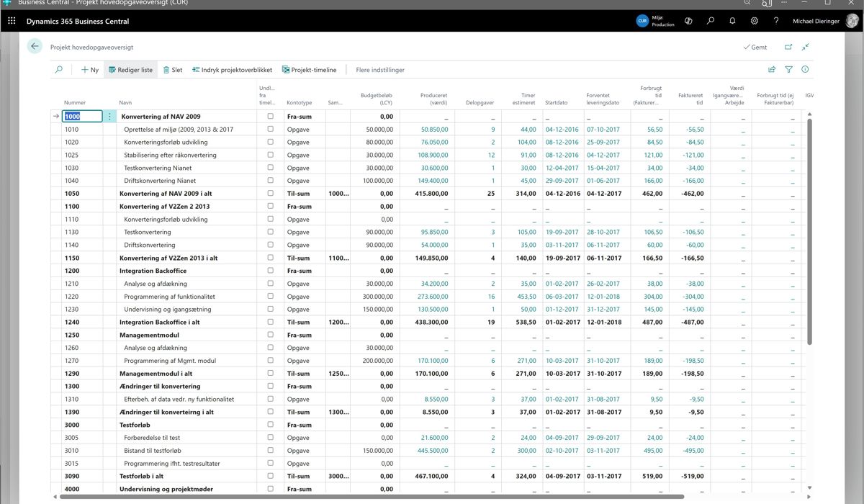The width and height of the screenshot is (864, 504).
Task: Click Indryk projektoverblikket action
Action: click(232, 70)
